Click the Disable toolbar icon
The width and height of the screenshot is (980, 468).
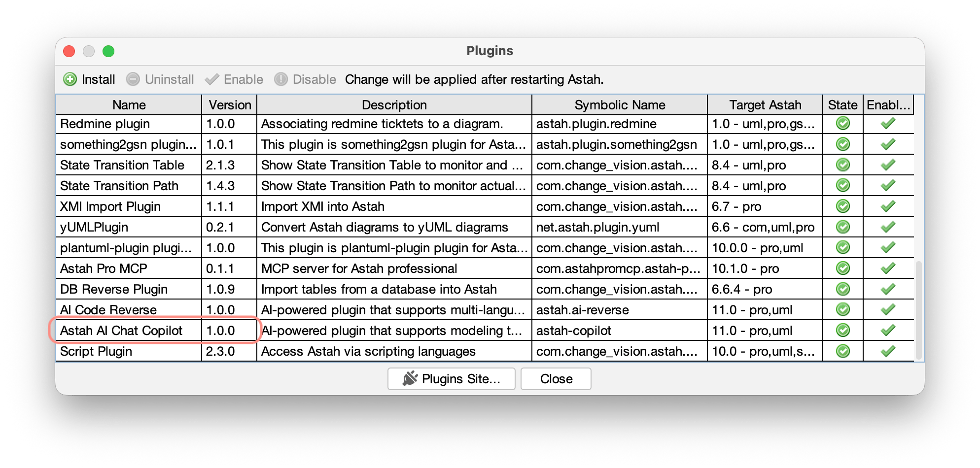click(x=280, y=79)
